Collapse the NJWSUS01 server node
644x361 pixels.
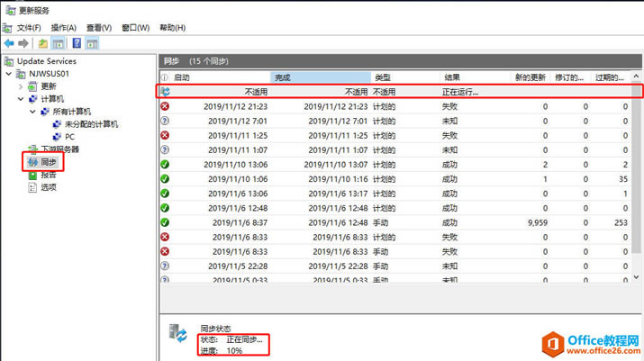coord(9,74)
